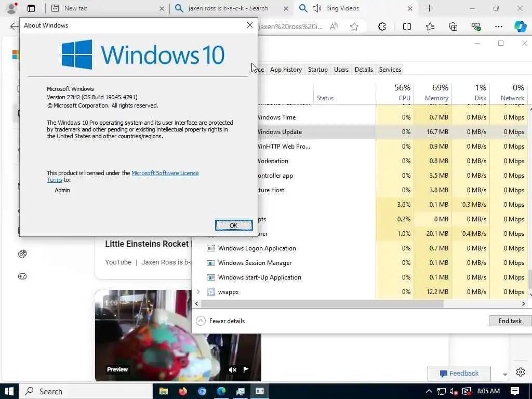Click Task Manager horizontal scrollbar thumb
The image size is (532, 399).
tap(322, 303)
